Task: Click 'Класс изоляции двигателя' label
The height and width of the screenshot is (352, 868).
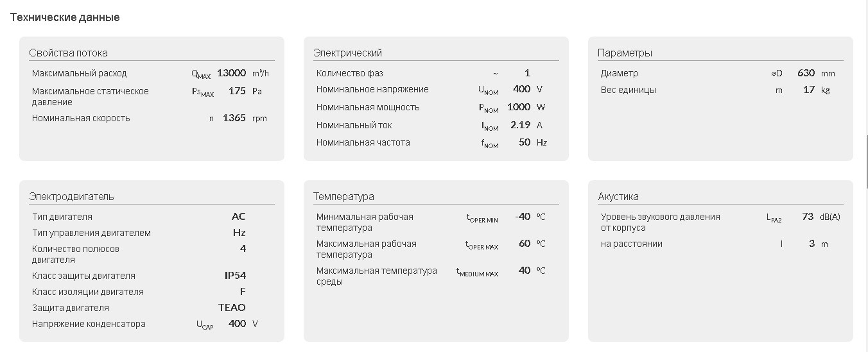Action: 88,292
